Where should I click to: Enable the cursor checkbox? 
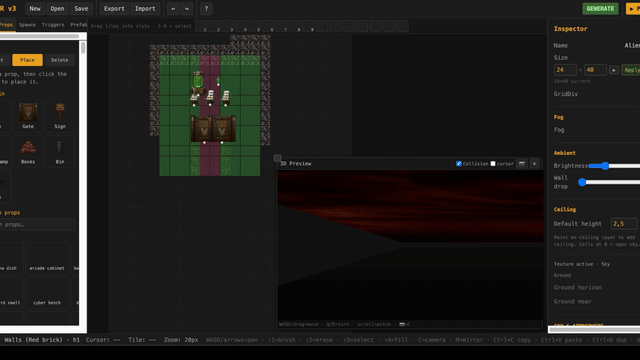click(x=493, y=164)
